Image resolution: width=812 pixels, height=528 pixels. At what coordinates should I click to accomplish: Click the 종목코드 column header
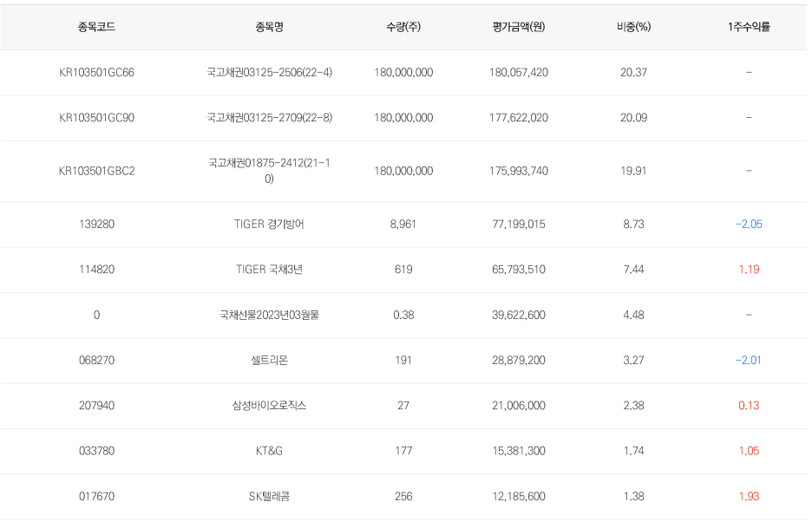96,27
